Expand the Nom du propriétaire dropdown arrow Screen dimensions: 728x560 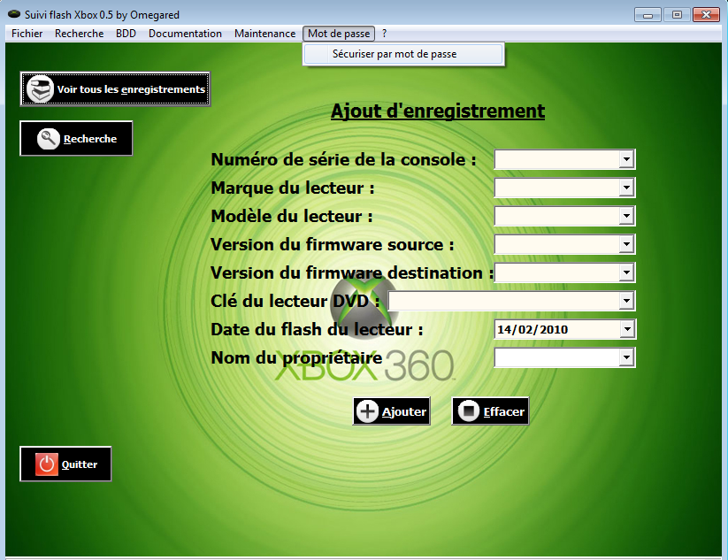pos(626,357)
